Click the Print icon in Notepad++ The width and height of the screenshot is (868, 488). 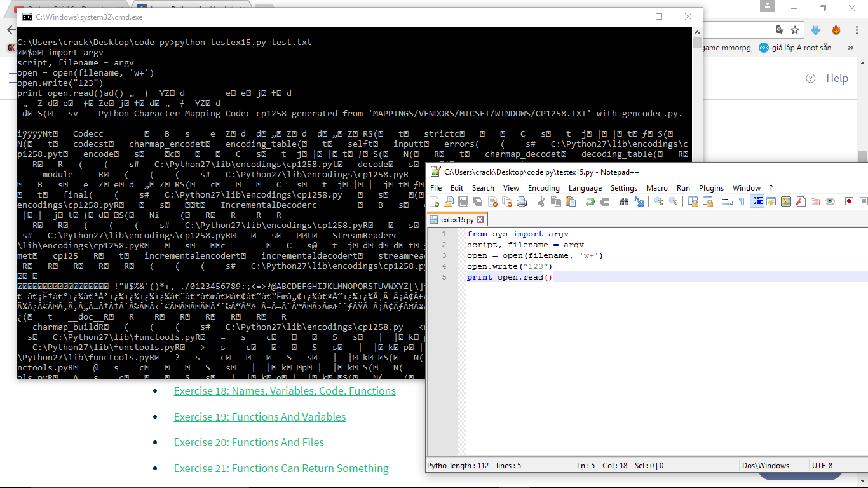pos(521,201)
